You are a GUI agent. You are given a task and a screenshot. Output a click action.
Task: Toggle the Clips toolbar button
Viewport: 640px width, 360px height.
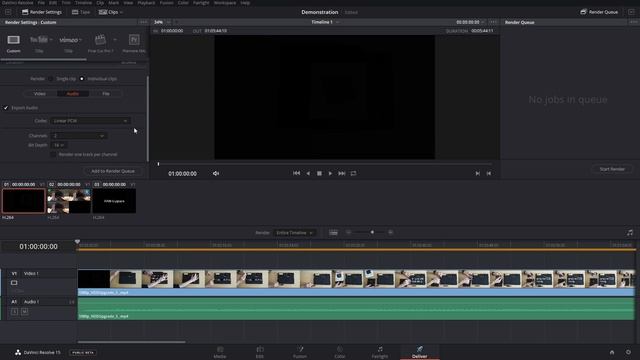[108, 12]
